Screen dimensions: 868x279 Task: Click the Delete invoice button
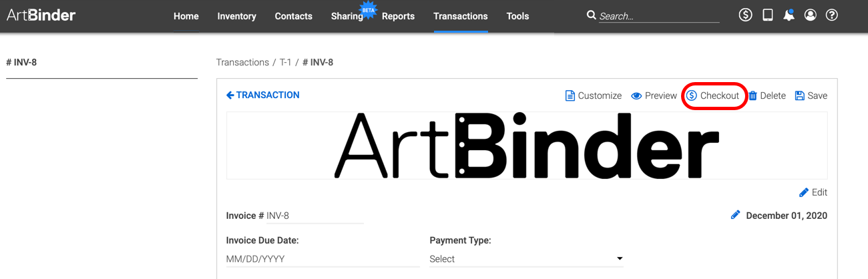767,95
